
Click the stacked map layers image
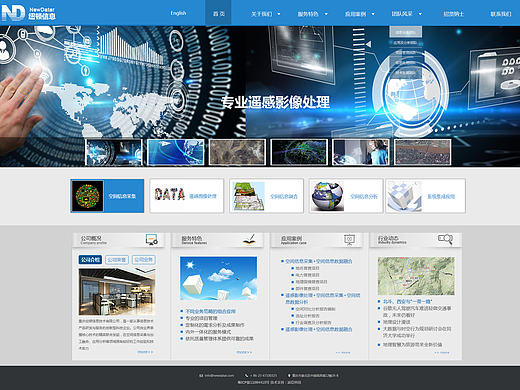[248, 196]
